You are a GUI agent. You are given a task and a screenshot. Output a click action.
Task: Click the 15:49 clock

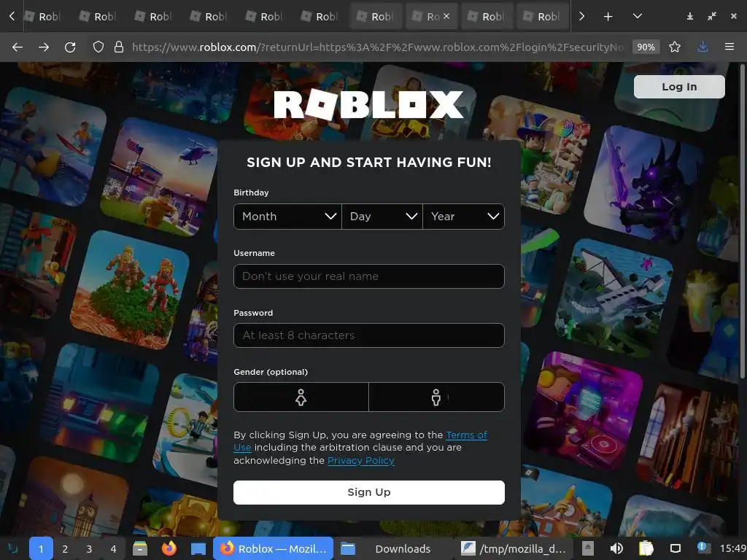[732, 548]
